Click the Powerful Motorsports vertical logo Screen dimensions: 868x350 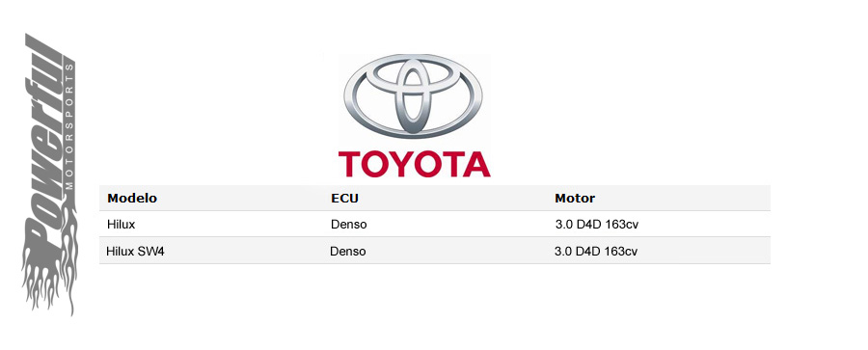[x=49, y=175]
